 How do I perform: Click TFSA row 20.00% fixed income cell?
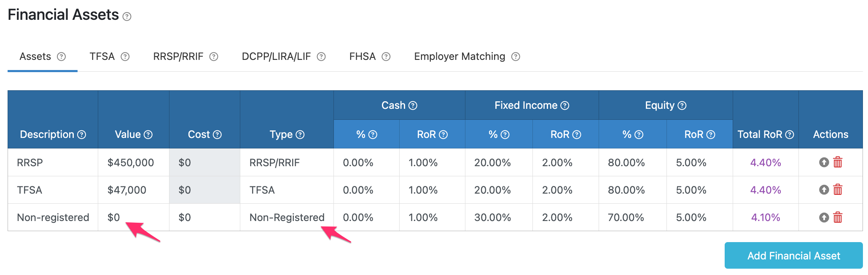tap(499, 190)
